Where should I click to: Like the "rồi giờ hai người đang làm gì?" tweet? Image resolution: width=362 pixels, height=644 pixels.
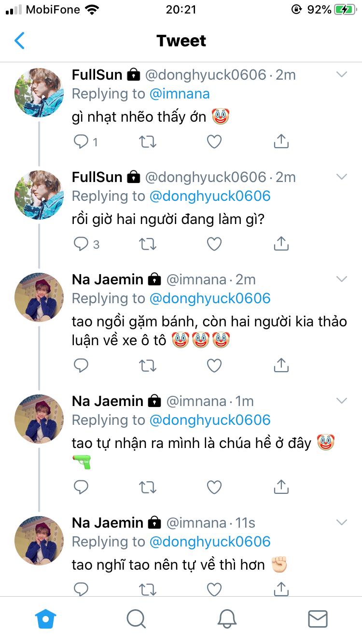point(214,244)
